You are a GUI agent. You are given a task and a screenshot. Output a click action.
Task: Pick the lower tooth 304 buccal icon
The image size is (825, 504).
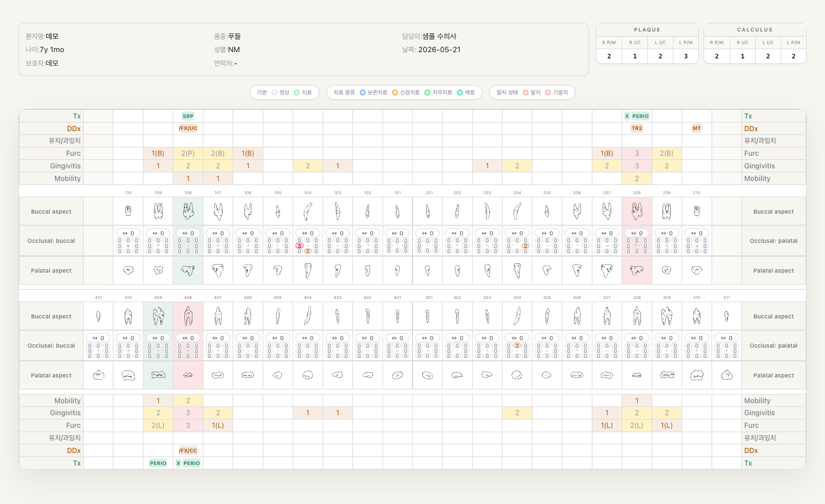pyautogui.click(x=517, y=316)
